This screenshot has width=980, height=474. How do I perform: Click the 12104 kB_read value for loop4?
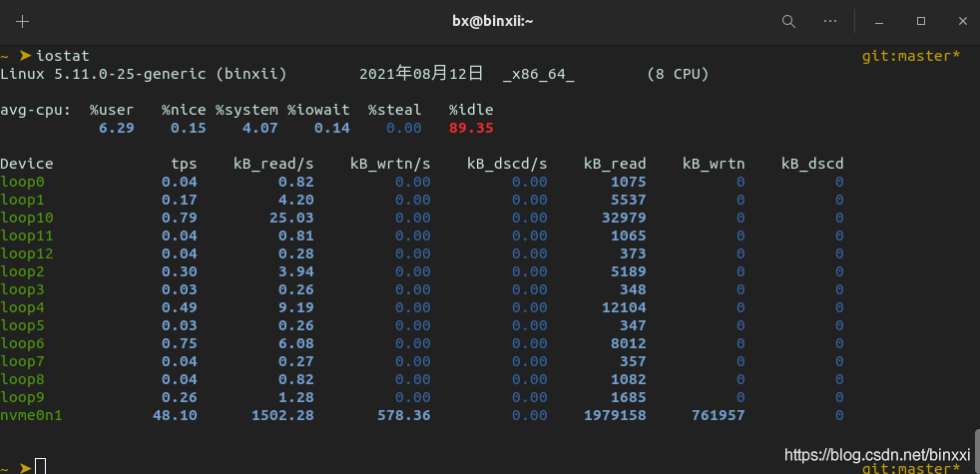(624, 307)
